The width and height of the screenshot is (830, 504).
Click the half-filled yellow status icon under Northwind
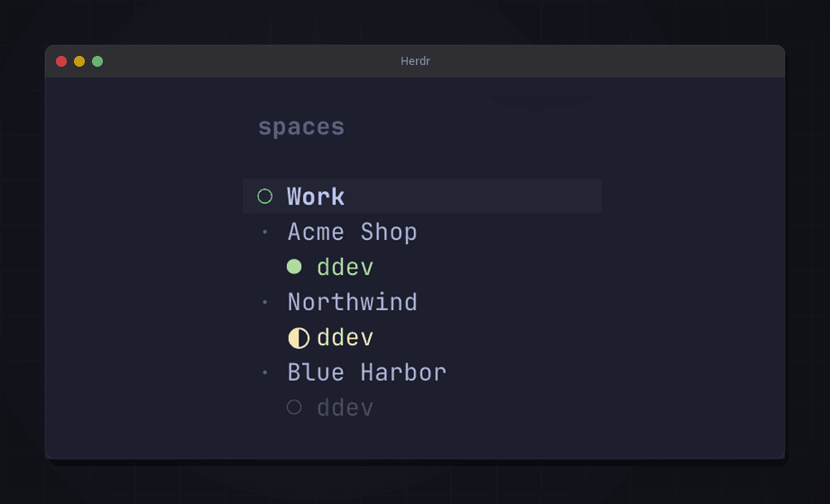299,338
